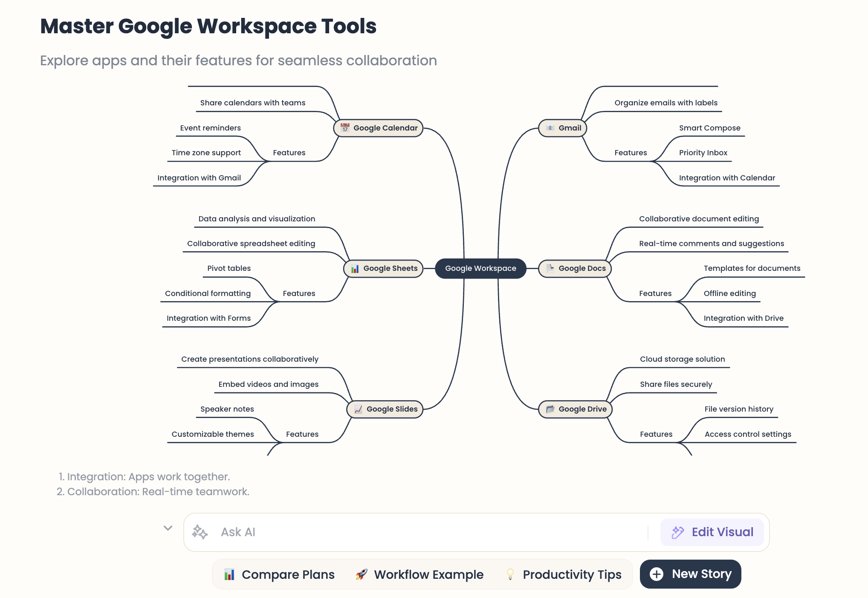
Task: Click Features under Google Sheets
Action: [x=299, y=293]
